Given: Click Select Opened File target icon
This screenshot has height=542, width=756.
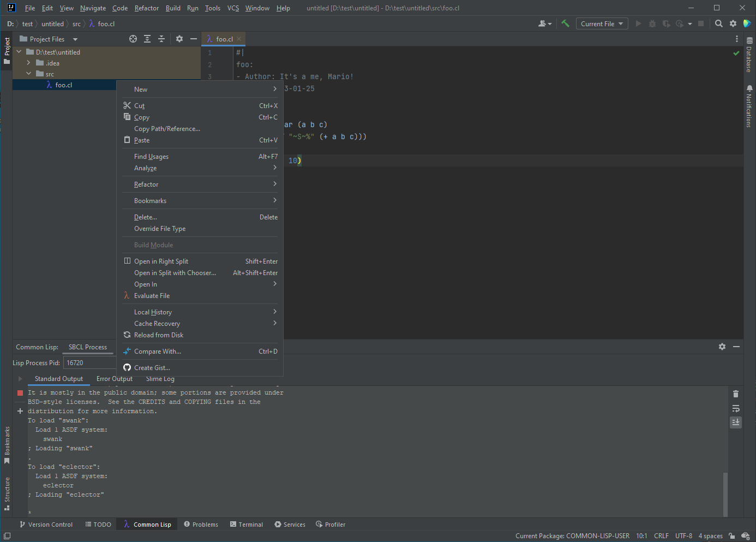Looking at the screenshot, I should [133, 39].
